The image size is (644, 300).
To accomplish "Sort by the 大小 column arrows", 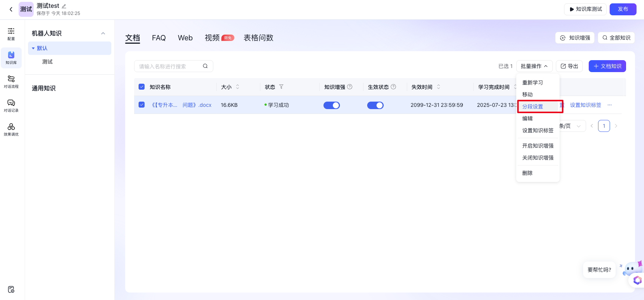I will click(238, 87).
